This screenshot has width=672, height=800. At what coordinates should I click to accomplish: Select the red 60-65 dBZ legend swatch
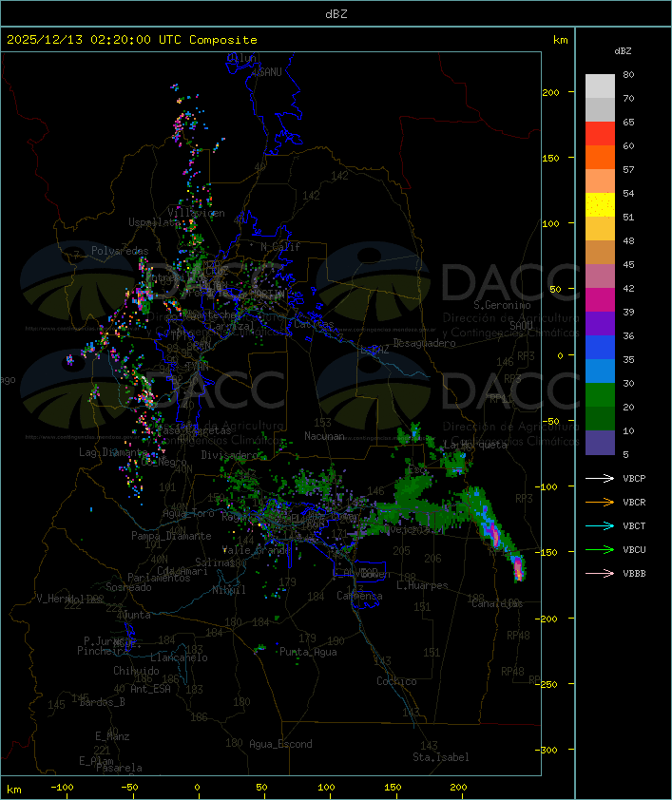pyautogui.click(x=600, y=134)
